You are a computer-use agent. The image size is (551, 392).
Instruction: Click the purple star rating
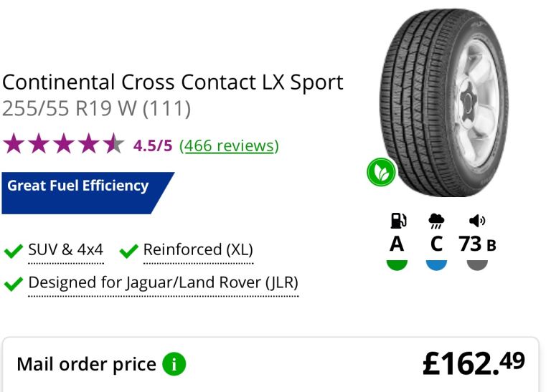(63, 145)
